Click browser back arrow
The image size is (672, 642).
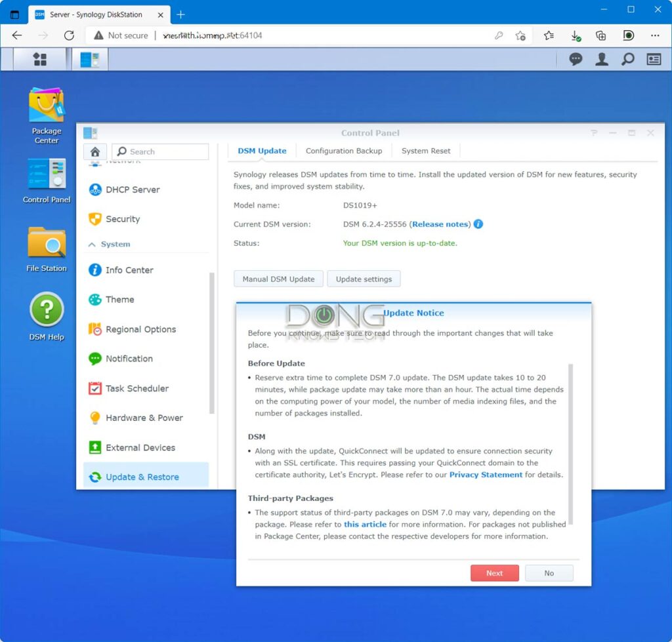pos(17,35)
